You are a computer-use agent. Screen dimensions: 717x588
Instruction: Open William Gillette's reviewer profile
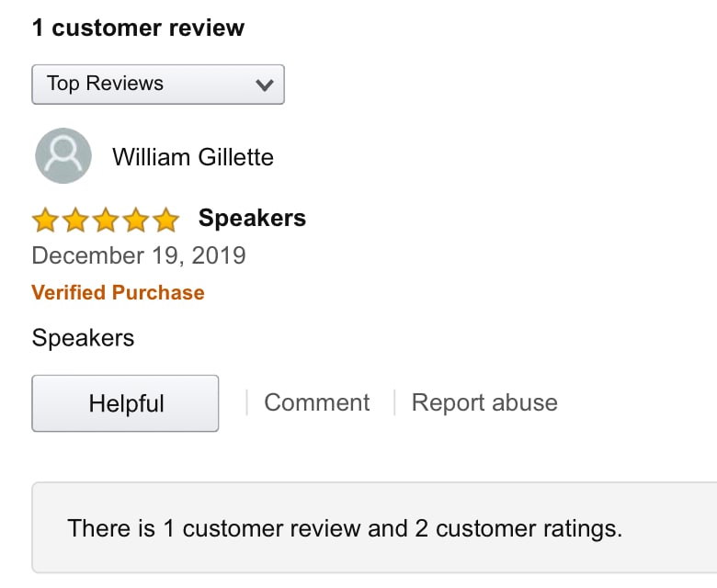click(193, 157)
